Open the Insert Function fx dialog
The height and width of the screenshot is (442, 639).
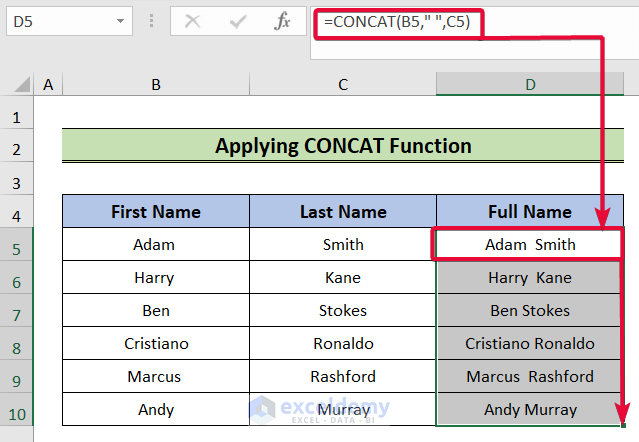(x=283, y=20)
